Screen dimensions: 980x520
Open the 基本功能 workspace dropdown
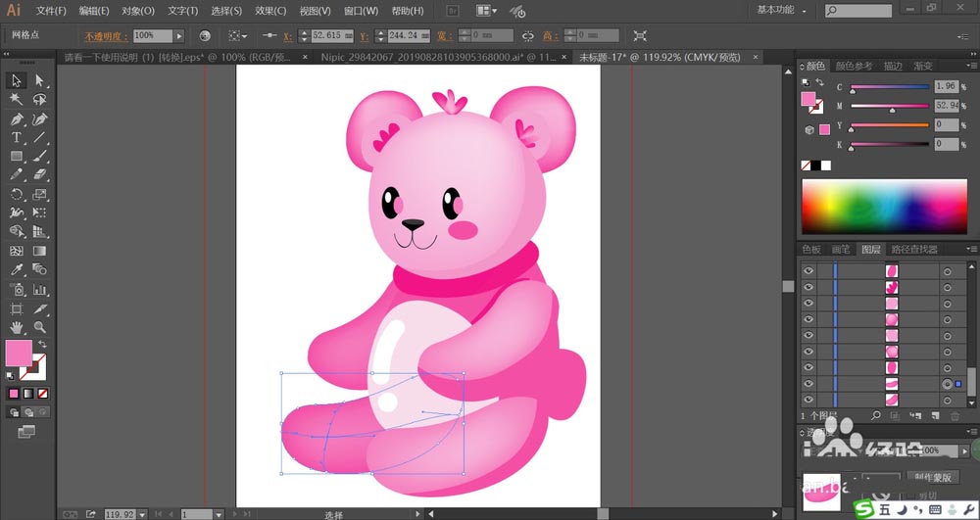coord(782,10)
